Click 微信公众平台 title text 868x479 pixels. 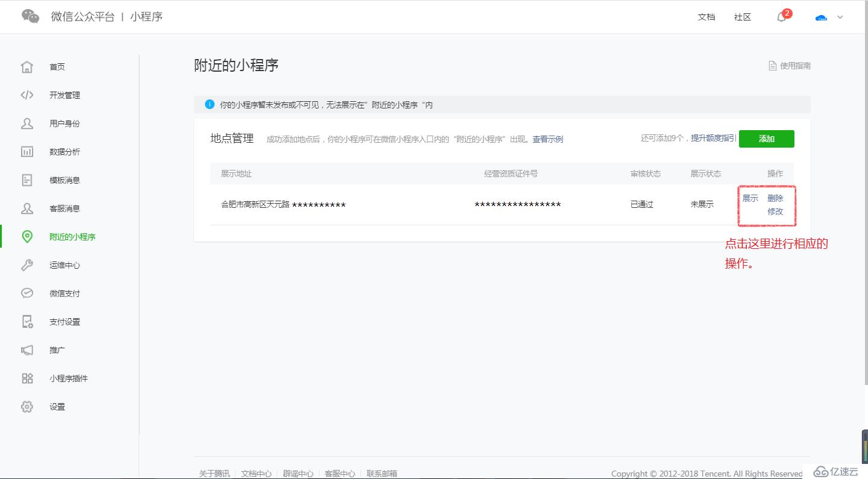pos(83,16)
